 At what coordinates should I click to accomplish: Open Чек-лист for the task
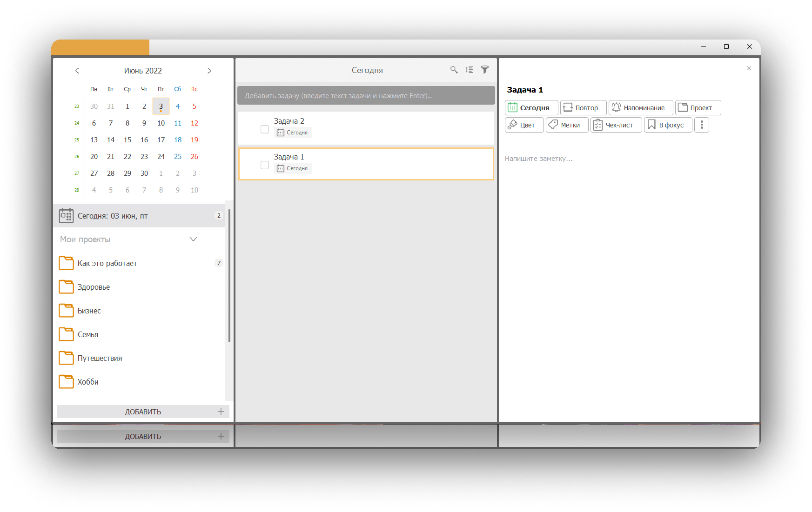tap(616, 125)
